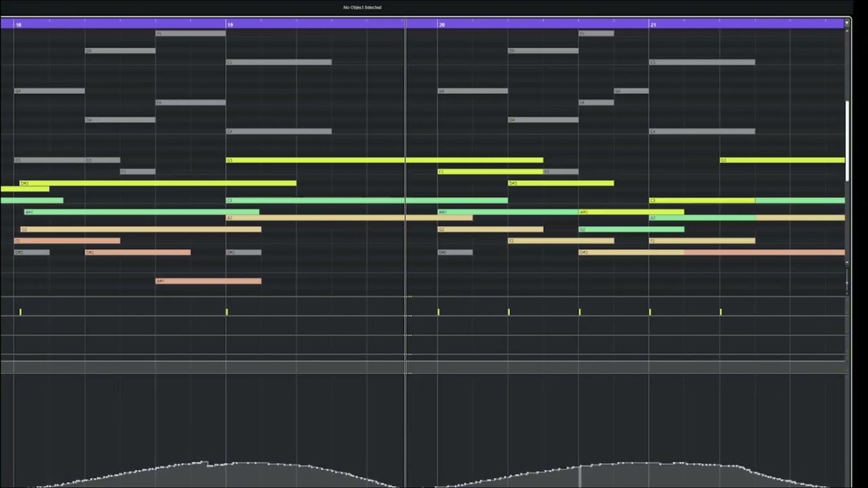Click bar 19 marker in the ruler
868x488 pixels.
230,24
